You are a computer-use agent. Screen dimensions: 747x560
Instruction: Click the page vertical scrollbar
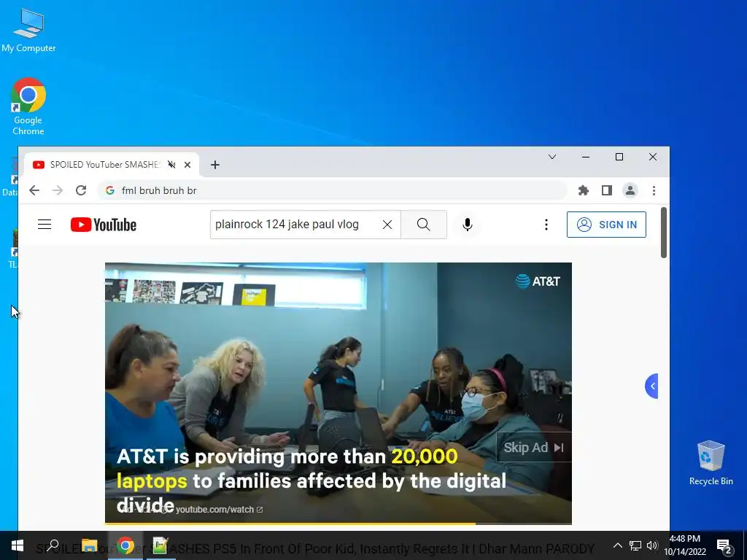pos(664,233)
